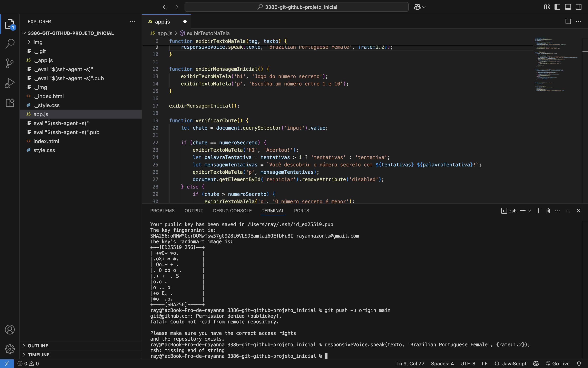Open the Customize Layout icon
This screenshot has height=368, width=588.
click(x=547, y=7)
